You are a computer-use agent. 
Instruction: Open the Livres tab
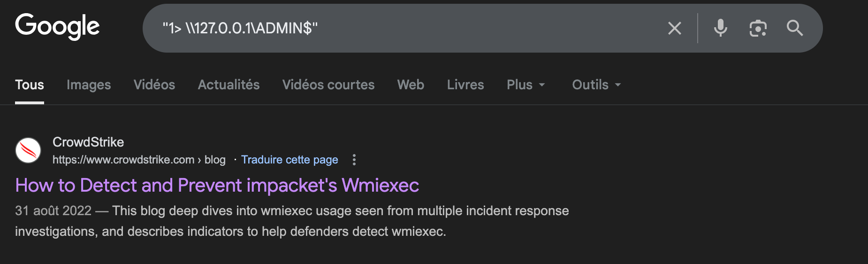click(465, 85)
